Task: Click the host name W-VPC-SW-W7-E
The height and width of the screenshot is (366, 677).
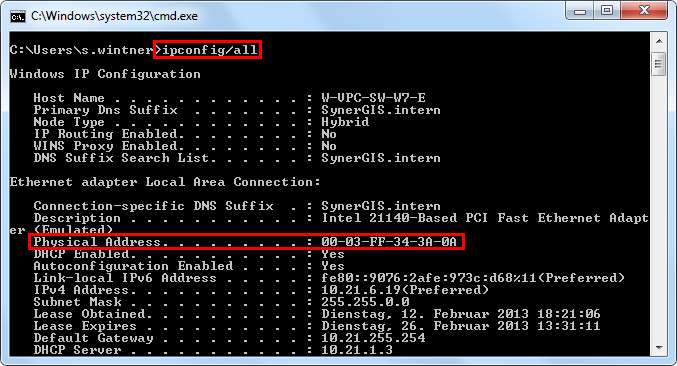Action: tap(373, 98)
